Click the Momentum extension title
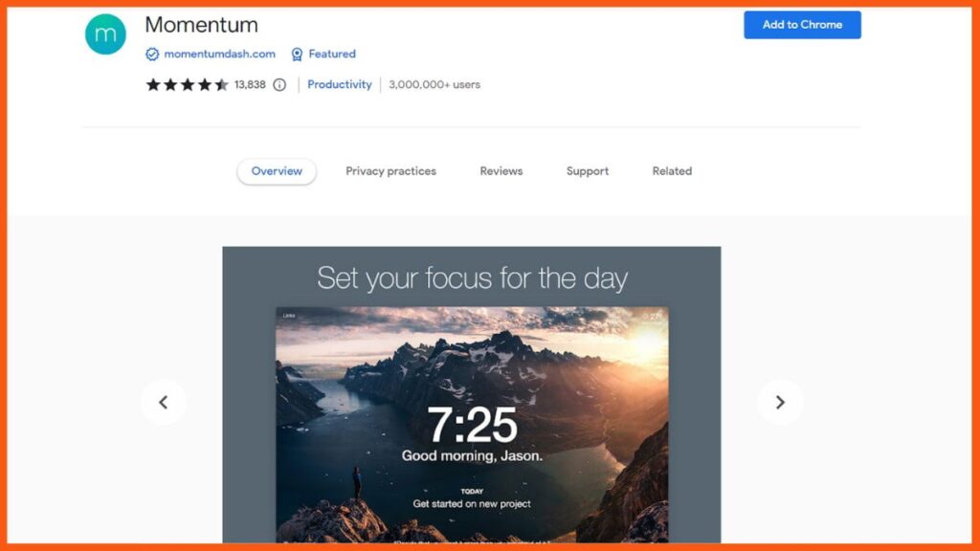The height and width of the screenshot is (551, 980). [201, 25]
